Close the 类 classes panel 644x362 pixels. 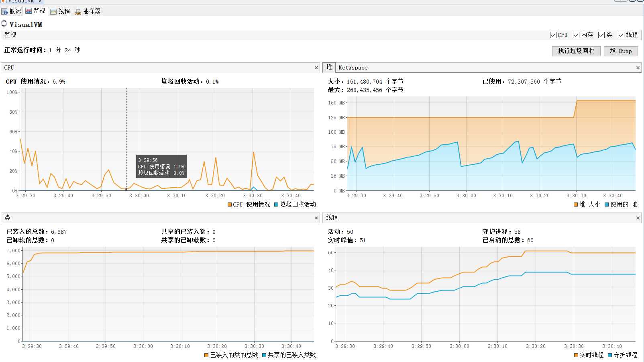[316, 218]
